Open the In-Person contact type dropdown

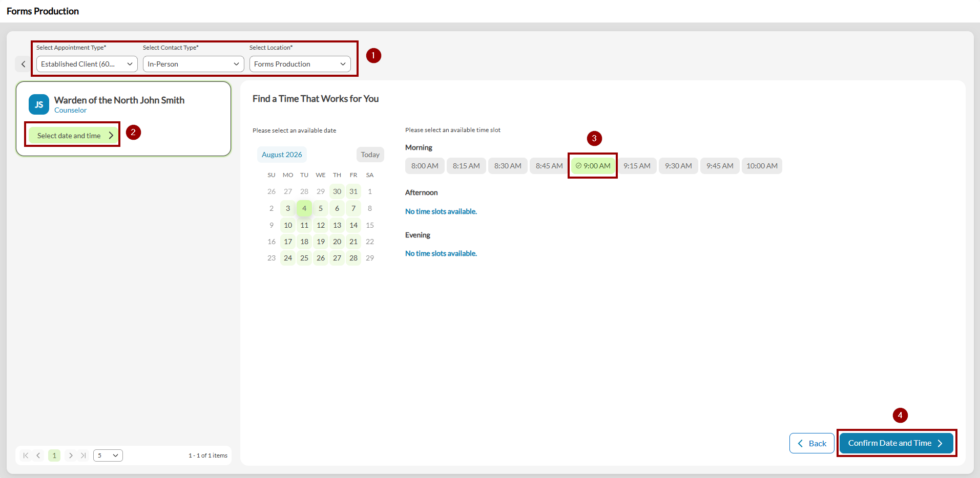[x=194, y=64]
